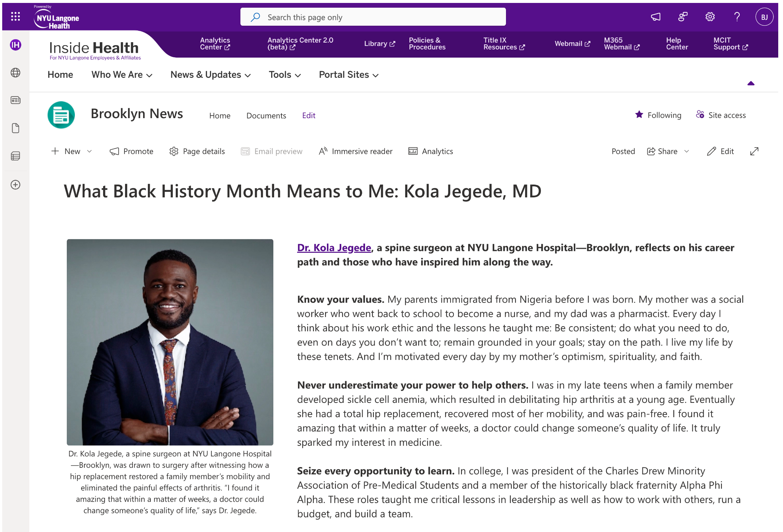This screenshot has height=532, width=783.
Task: Open the settings gear in top bar
Action: pyautogui.click(x=710, y=17)
